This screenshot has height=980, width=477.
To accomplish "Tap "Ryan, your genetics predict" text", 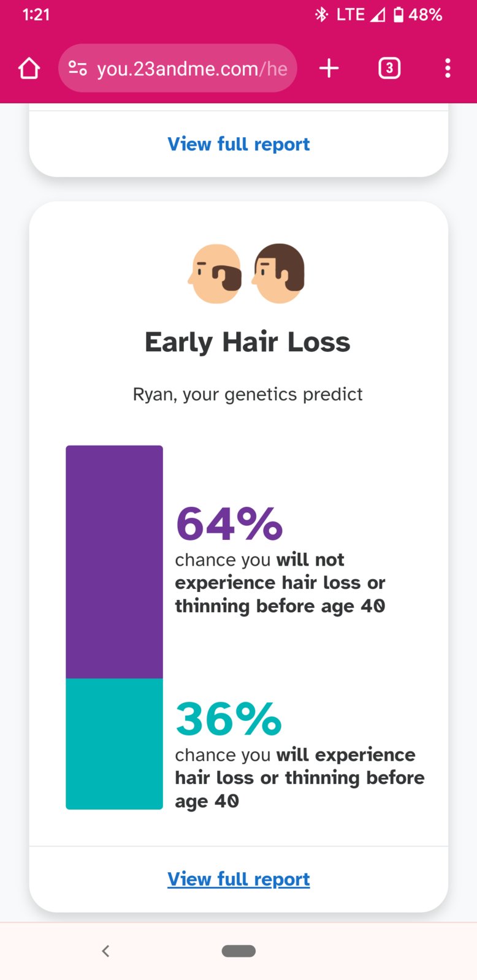I will [248, 394].
